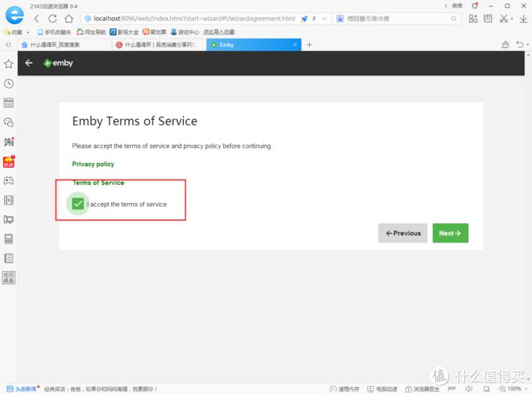The width and height of the screenshot is (532, 394).
Task: Open the Privacy policy link
Action: [93, 164]
